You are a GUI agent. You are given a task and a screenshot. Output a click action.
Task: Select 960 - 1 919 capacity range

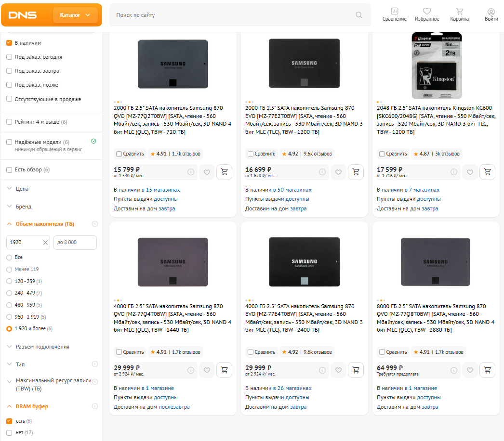pyautogui.click(x=9, y=317)
